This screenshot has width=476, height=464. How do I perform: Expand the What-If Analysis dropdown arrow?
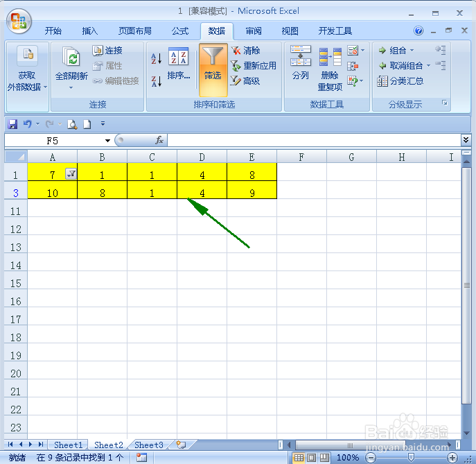click(x=362, y=81)
